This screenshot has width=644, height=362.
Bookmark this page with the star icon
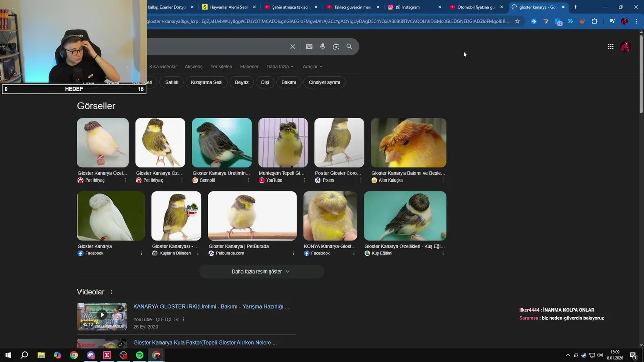(517, 21)
